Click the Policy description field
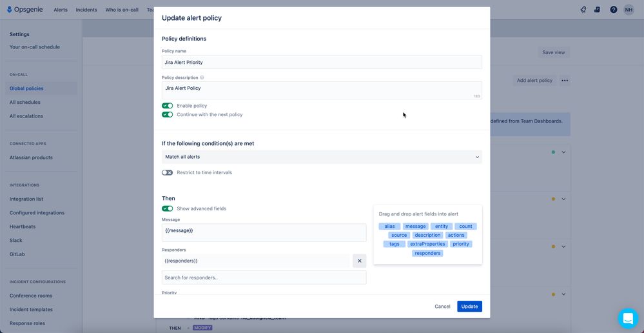644x333 pixels. [x=322, y=90]
